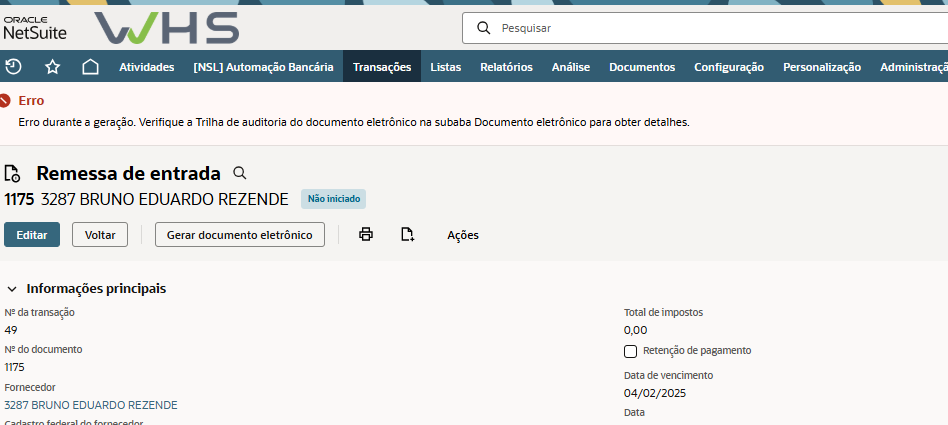Open the Transações menu
This screenshot has width=948, height=425.
382,67
